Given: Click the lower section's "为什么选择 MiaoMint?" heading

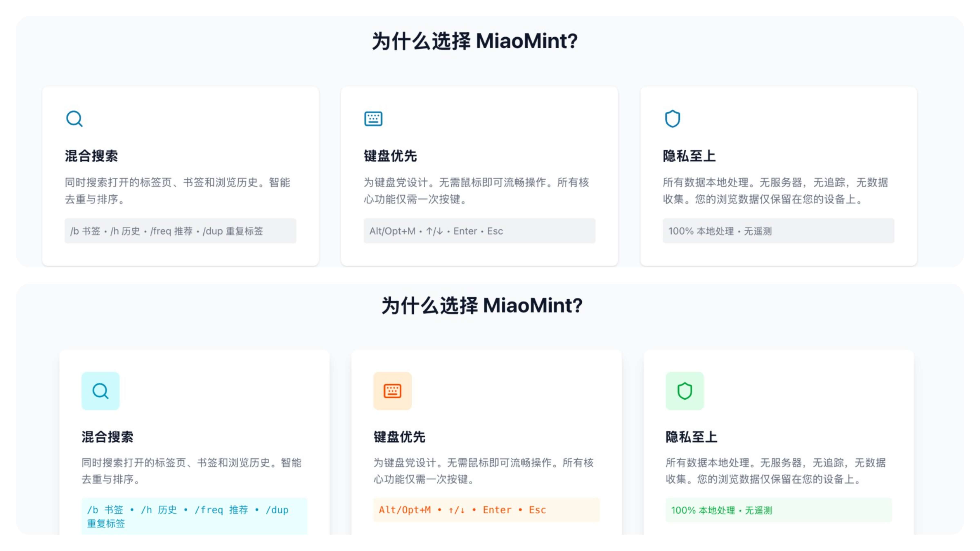Looking at the screenshot, I should (482, 305).
